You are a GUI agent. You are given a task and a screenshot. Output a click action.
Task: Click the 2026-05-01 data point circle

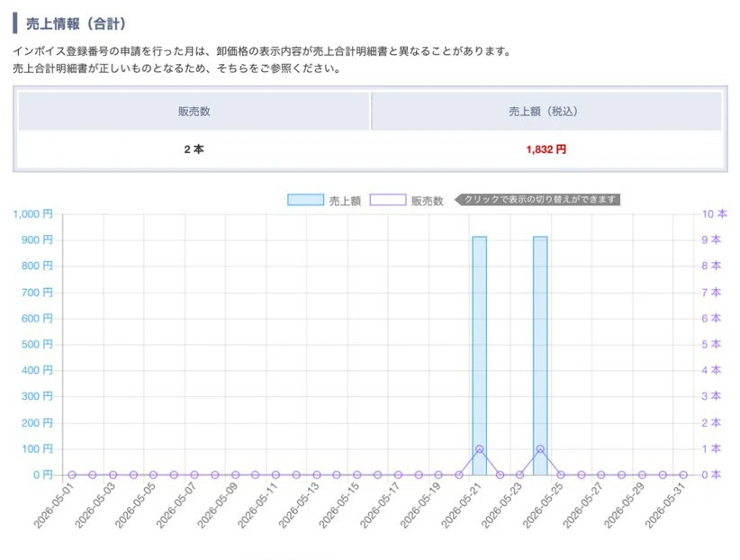point(72,475)
